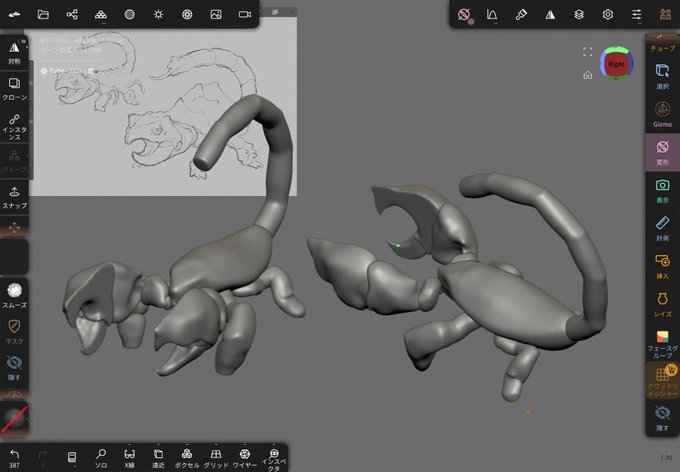Select the フェースグループ face group tool
This screenshot has height=472, width=680.
662,344
